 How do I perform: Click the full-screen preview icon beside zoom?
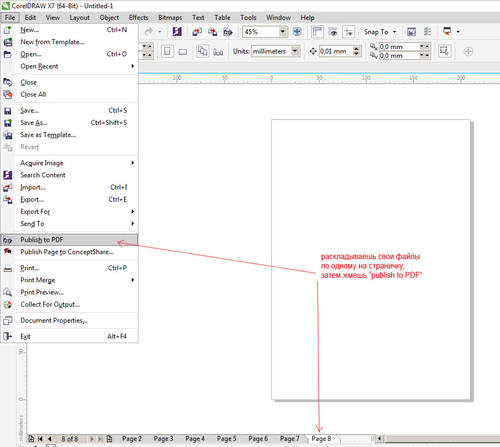(x=297, y=32)
